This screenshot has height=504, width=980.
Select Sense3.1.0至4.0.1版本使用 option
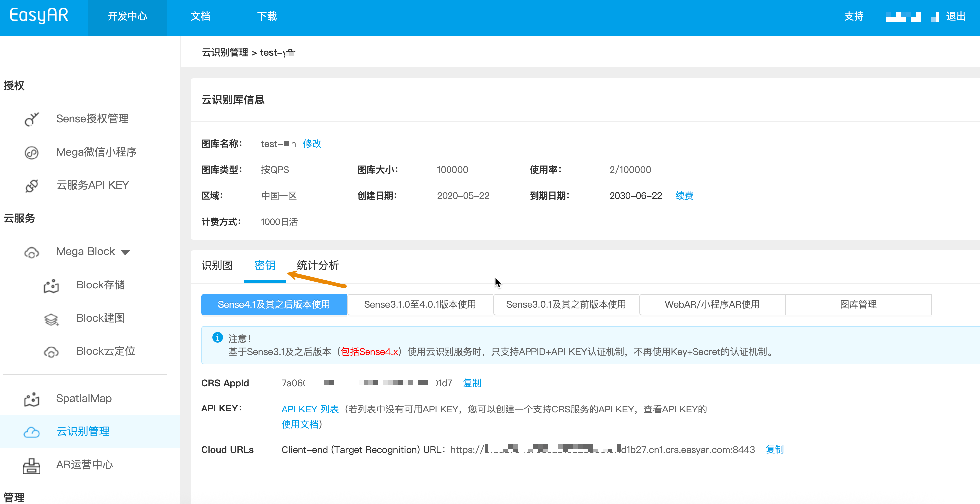click(x=420, y=304)
